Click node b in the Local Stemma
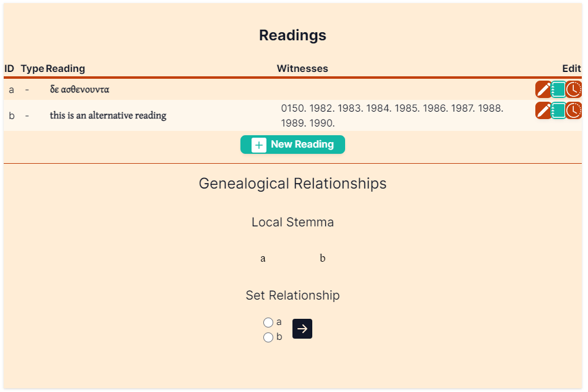 (x=322, y=258)
